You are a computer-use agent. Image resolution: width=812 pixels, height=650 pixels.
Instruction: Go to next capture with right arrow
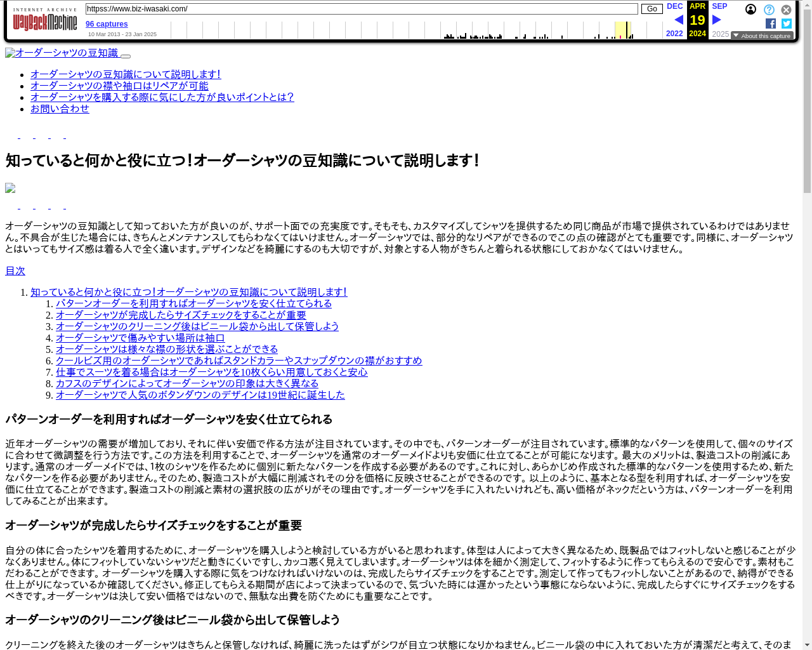coord(717,20)
